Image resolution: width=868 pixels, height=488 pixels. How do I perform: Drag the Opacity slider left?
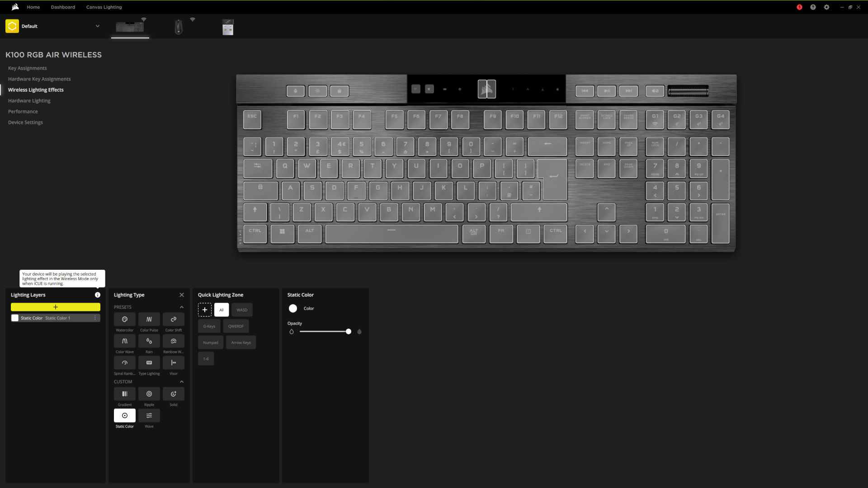coord(348,332)
